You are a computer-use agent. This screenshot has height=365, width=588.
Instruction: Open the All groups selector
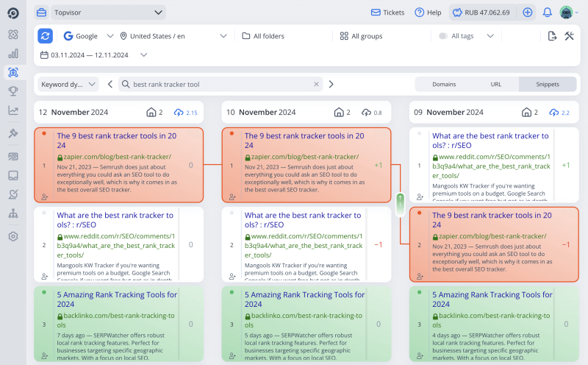pyautogui.click(x=361, y=36)
